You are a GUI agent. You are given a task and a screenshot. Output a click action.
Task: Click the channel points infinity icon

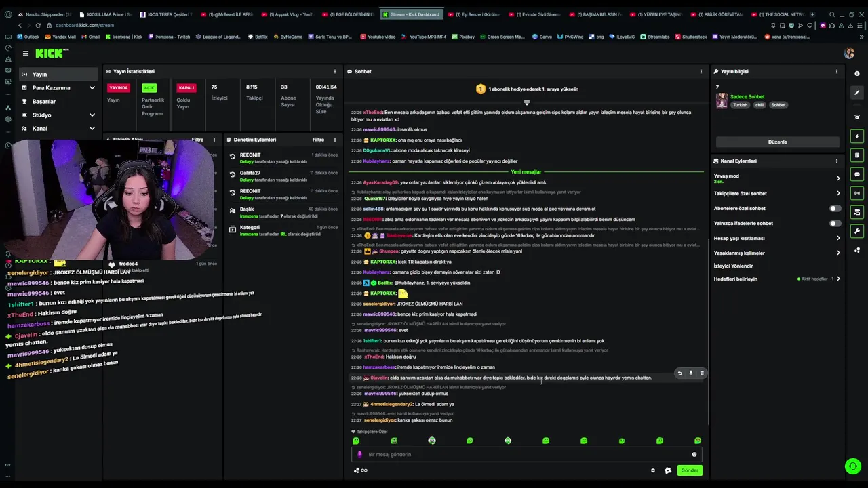[360, 470]
